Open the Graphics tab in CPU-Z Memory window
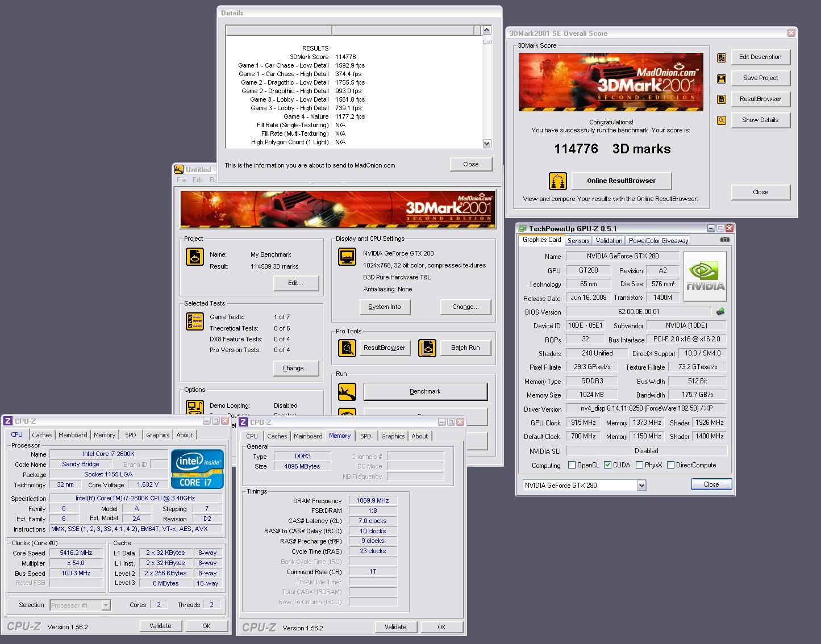Screen dimensions: 821x644 point(393,436)
